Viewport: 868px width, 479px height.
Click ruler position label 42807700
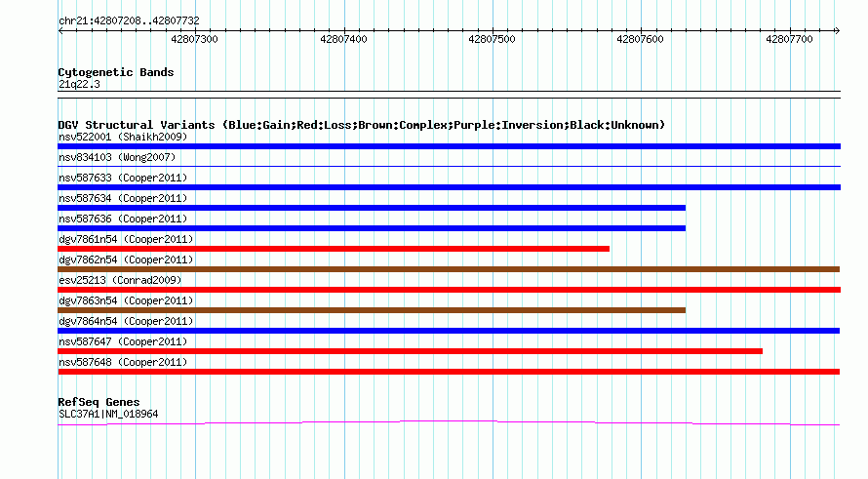789,39
